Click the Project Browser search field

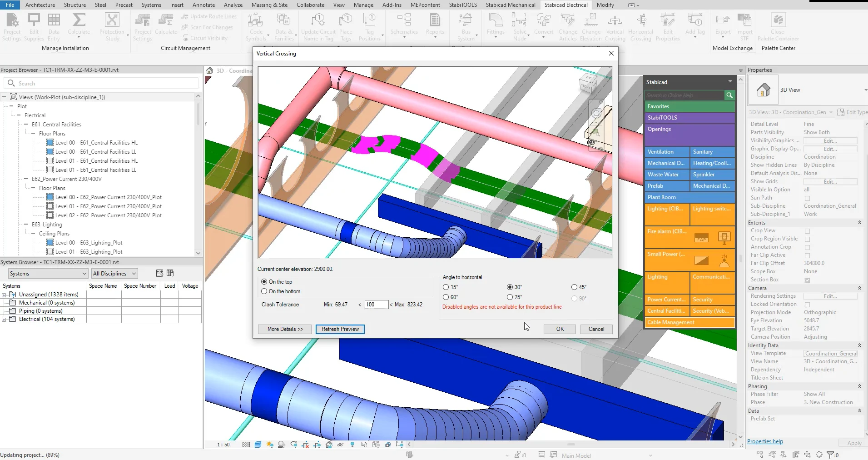[101, 83]
